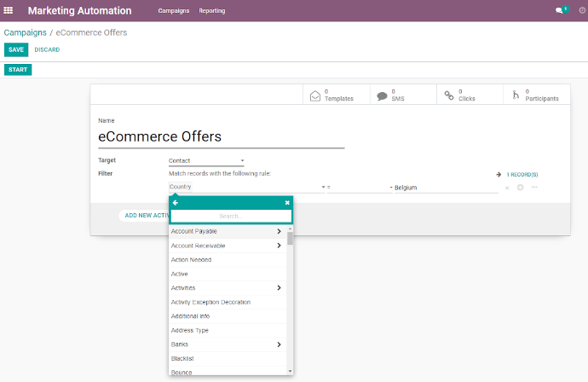This screenshot has height=382, width=588.
Task: Delete the filter rule with x icon
Action: click(x=507, y=187)
